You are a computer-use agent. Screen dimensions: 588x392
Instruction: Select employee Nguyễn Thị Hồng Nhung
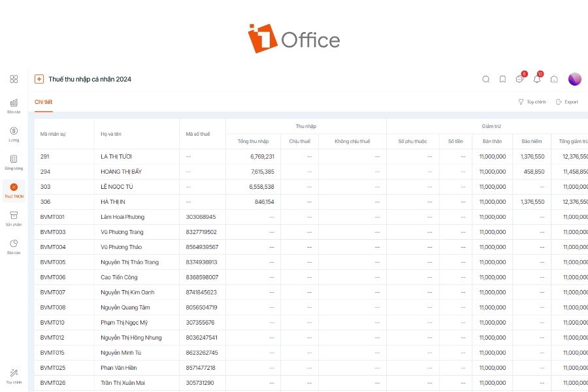click(x=131, y=337)
